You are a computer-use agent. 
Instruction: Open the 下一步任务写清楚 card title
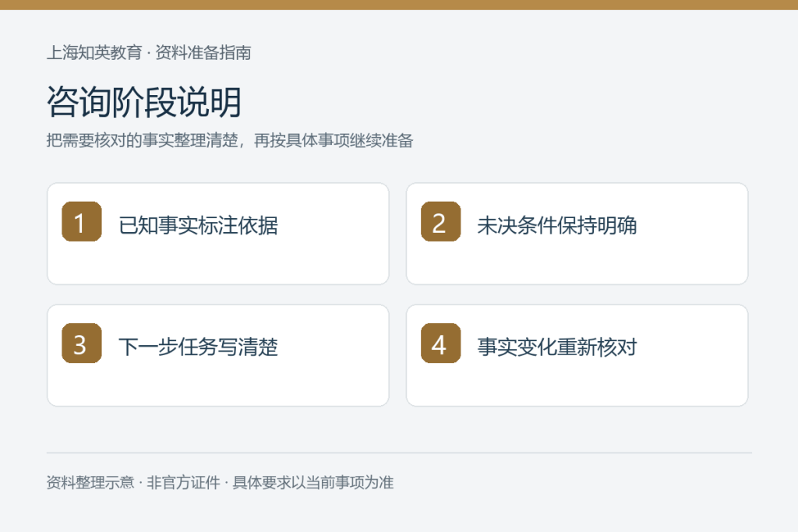pyautogui.click(x=198, y=347)
